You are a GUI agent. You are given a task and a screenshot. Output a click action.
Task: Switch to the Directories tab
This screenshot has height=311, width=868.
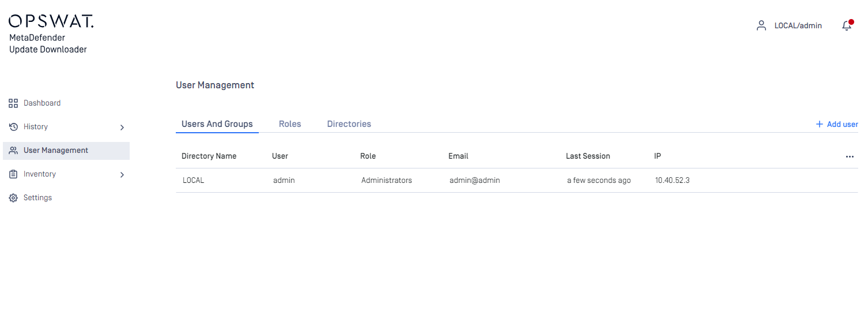tap(349, 124)
